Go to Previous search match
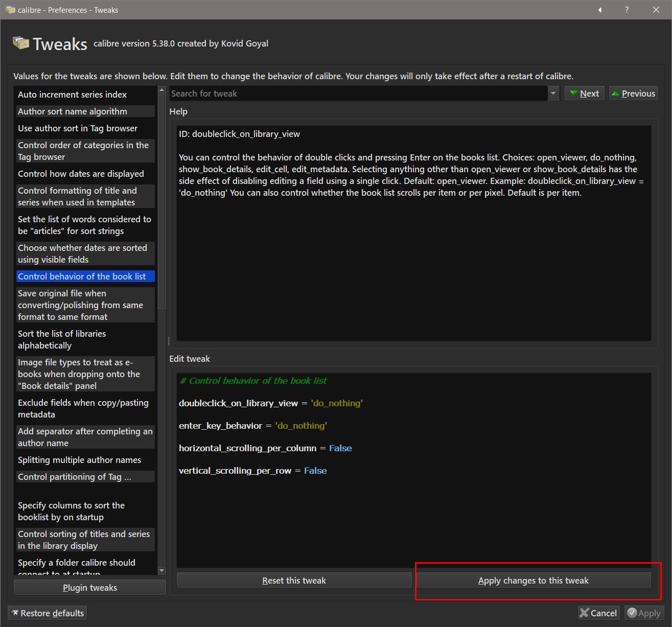672x627 pixels. click(634, 94)
